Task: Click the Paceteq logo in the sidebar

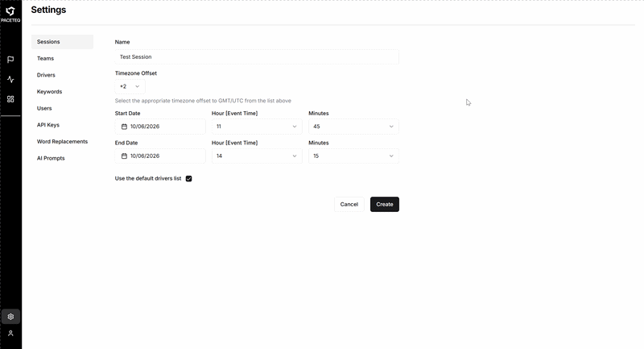Action: 10,14
